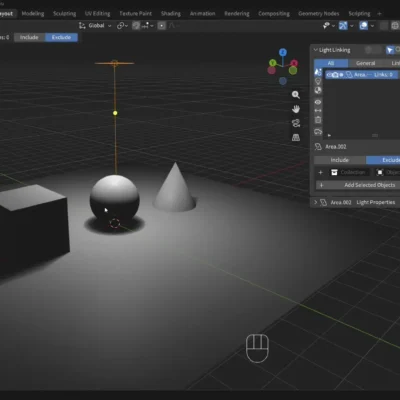Open the Global transform orientation dropdown
Viewport: 400px width, 400px height.
96,26
